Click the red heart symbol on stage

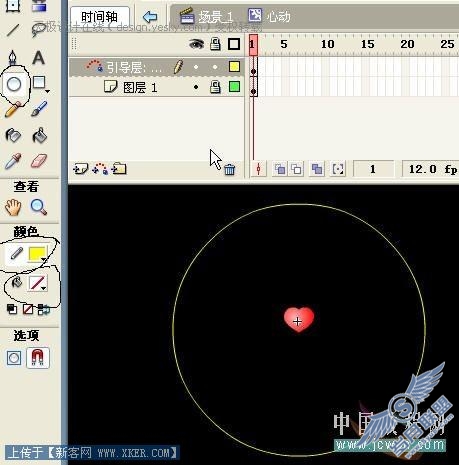pos(299,319)
